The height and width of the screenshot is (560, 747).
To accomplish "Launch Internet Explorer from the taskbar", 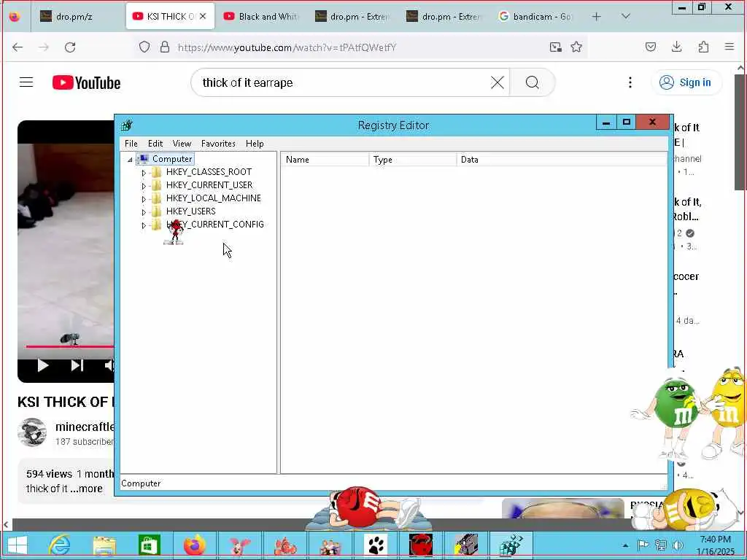I will [60, 545].
